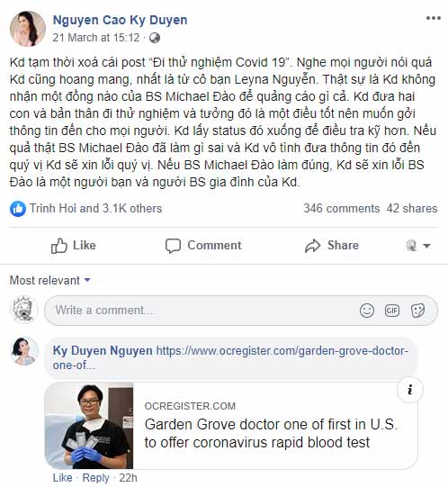
Task: Click the link info 'i' icon
Action: point(410,390)
